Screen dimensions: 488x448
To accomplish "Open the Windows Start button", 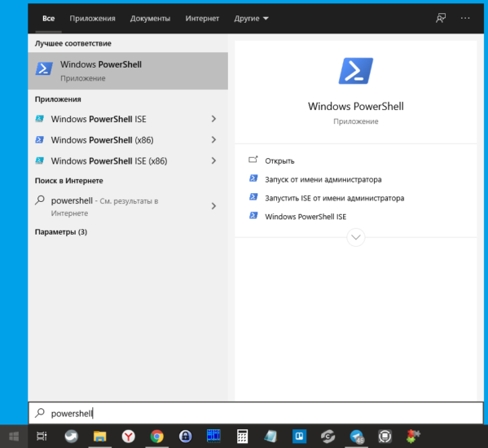I will coord(14,436).
